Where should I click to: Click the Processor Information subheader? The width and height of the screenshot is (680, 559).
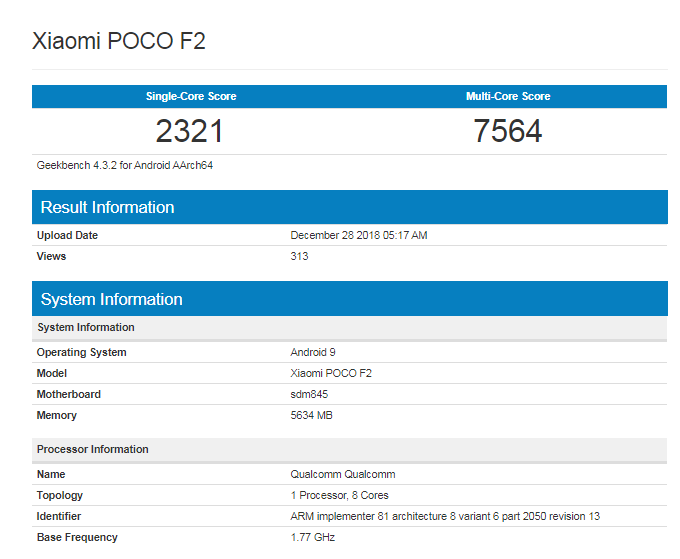click(x=350, y=450)
